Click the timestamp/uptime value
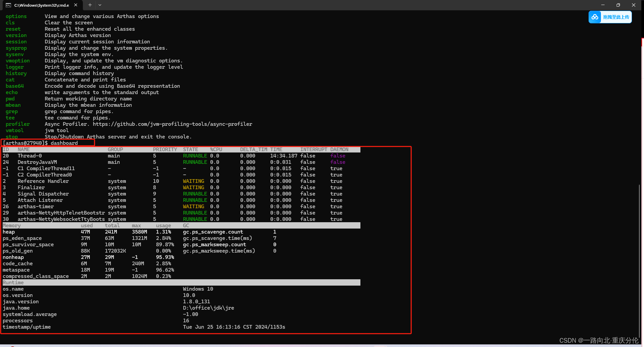The height and width of the screenshot is (347, 644). pos(234,327)
